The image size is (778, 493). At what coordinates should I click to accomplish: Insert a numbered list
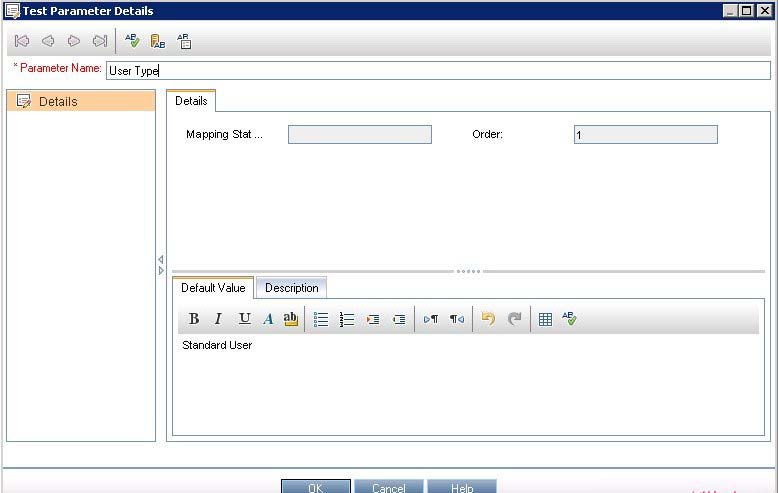pos(347,319)
